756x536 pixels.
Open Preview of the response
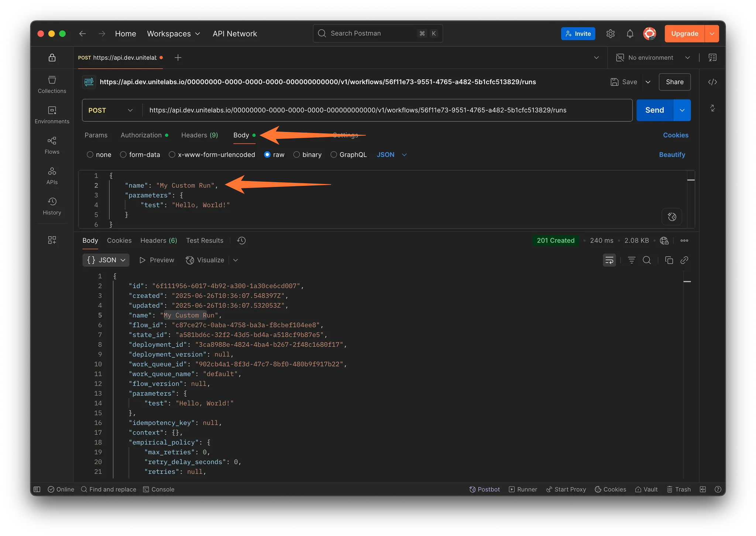coord(157,260)
